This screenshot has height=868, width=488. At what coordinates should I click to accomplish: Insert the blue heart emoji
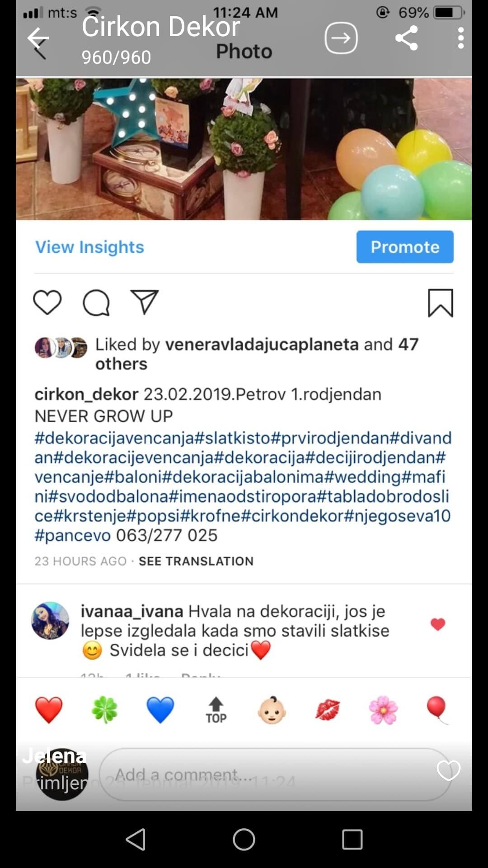coord(160,710)
